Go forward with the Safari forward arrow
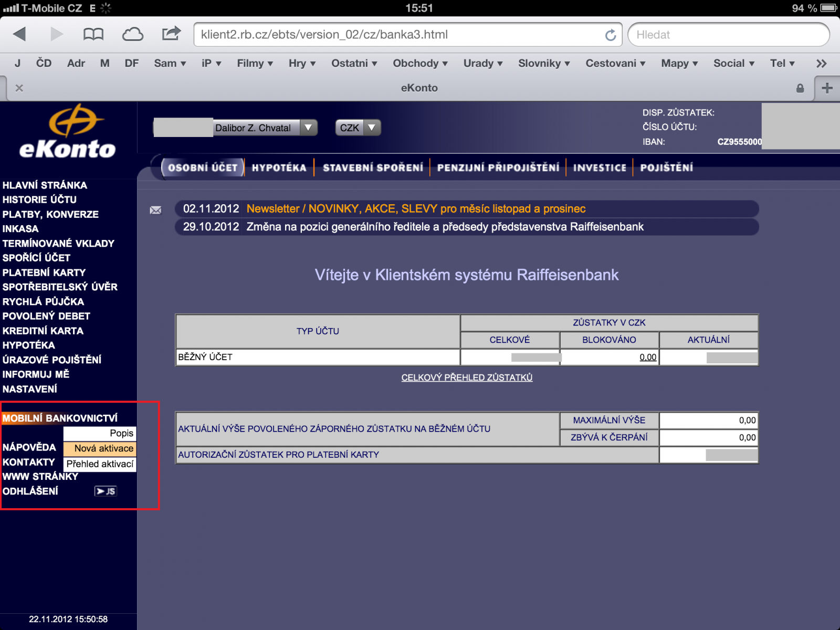The image size is (840, 630). pyautogui.click(x=57, y=35)
